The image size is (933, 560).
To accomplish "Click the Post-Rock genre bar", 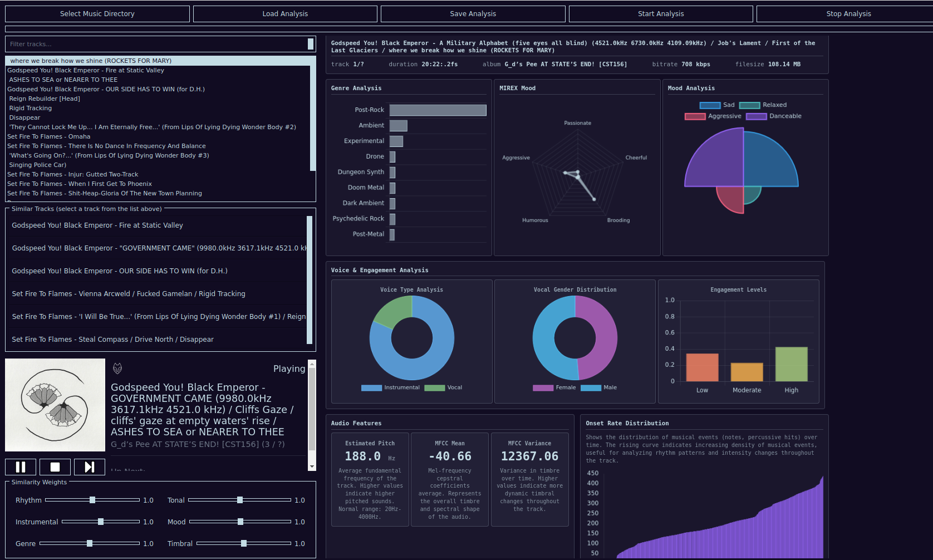I will click(438, 110).
